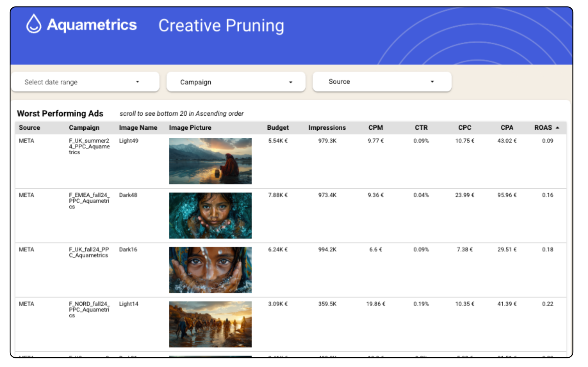Viewport: 588px width, 367px height.
Task: Open the Light14 camel caravan thumbnail
Action: [x=210, y=324]
